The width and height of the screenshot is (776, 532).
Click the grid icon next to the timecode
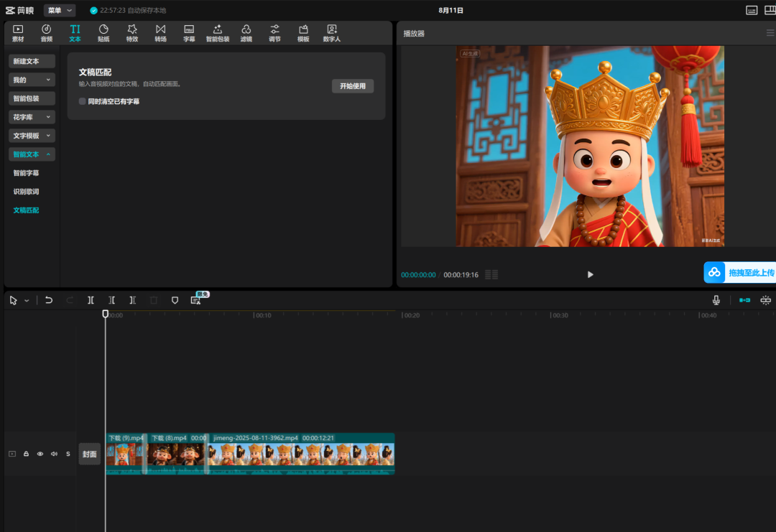point(491,274)
